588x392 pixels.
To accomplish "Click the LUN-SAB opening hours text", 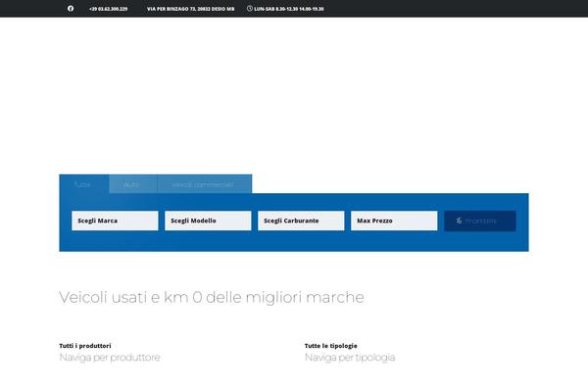I will point(289,9).
